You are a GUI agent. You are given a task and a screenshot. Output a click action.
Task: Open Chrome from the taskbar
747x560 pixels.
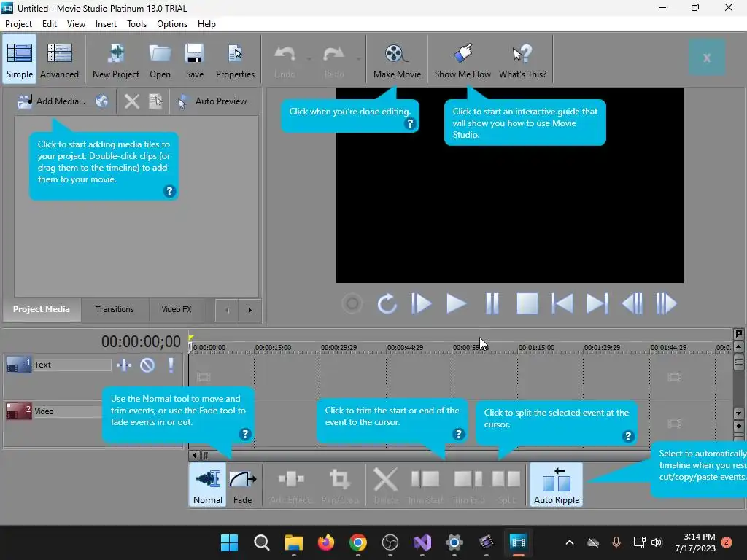(357, 542)
